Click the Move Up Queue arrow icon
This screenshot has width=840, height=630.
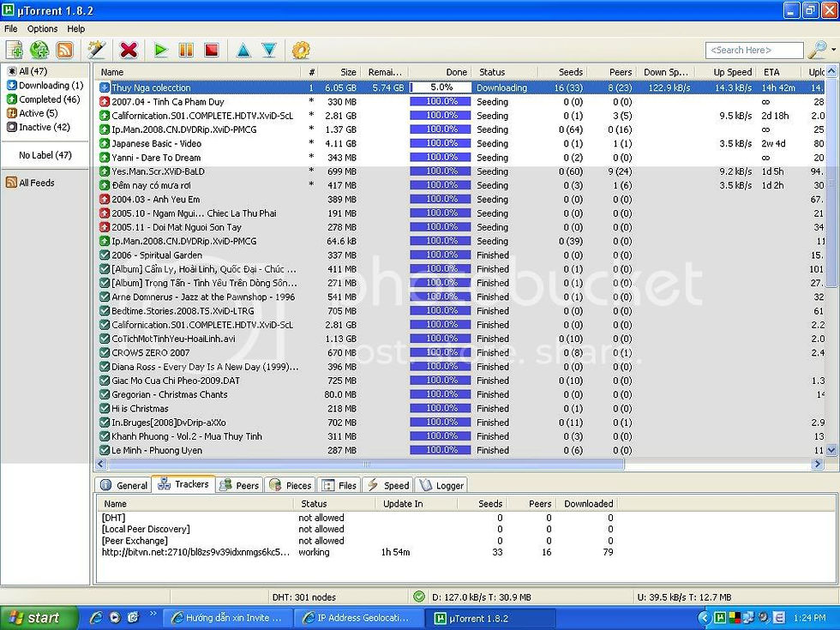pos(243,51)
